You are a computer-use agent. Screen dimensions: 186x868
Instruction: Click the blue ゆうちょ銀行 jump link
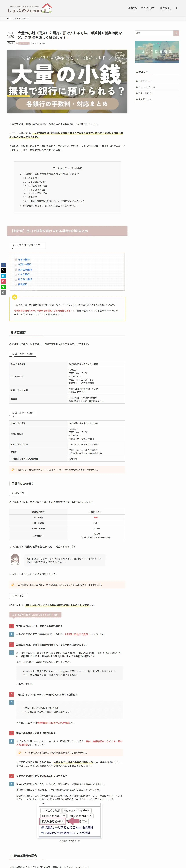25,279
